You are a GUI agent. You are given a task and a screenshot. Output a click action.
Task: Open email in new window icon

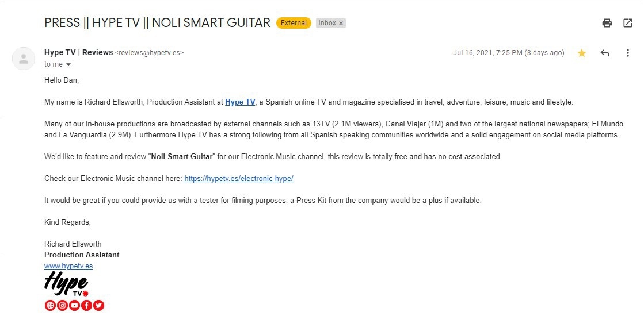click(627, 23)
